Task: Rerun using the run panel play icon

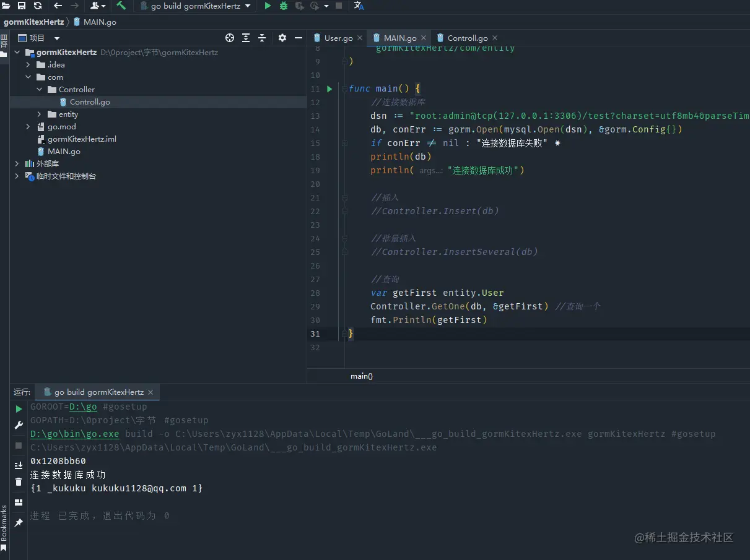Action: point(19,409)
